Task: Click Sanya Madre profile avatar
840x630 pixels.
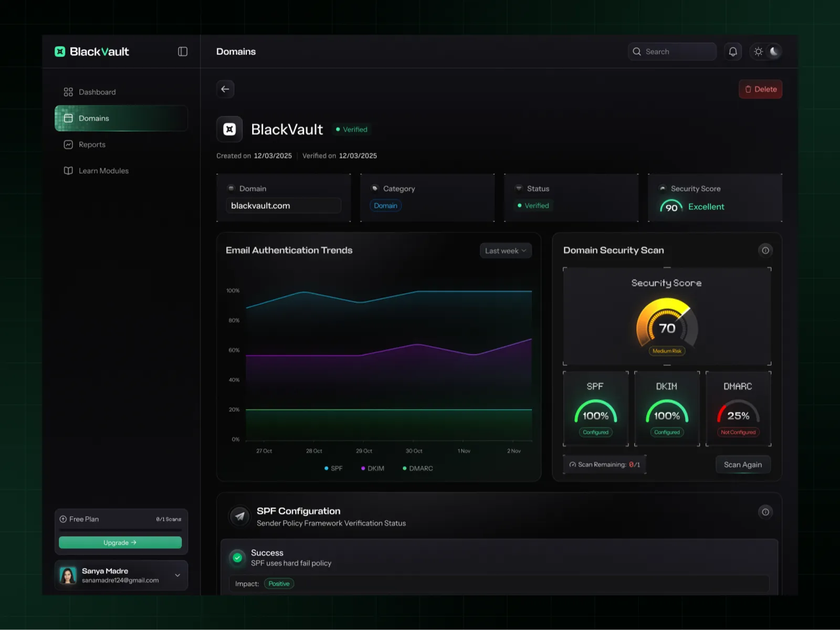Action: point(68,575)
